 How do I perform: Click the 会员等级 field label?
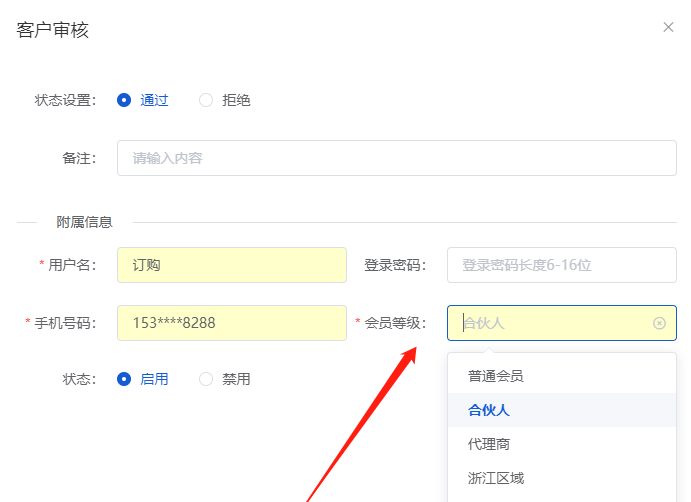click(395, 323)
